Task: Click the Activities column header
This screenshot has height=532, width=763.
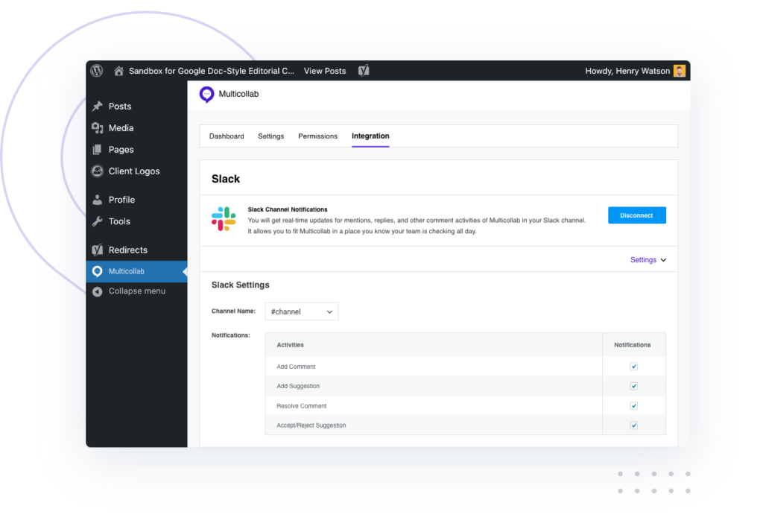Action: click(x=290, y=345)
